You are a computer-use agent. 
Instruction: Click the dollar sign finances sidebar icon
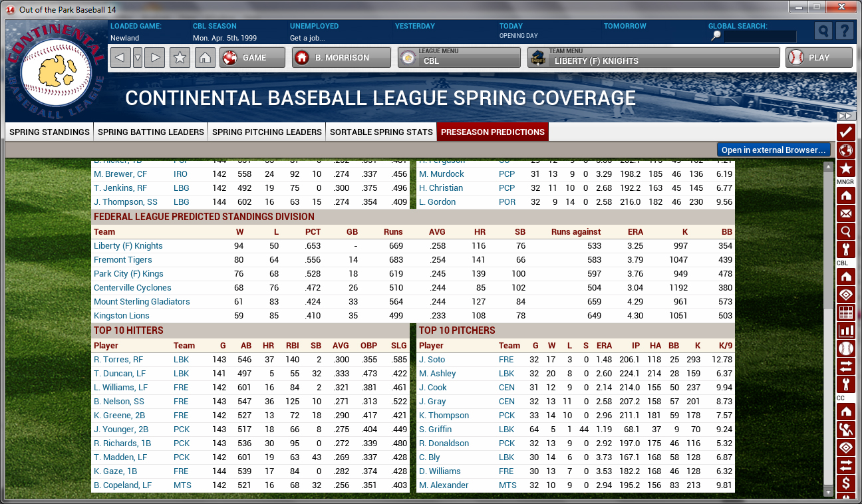[x=845, y=482]
